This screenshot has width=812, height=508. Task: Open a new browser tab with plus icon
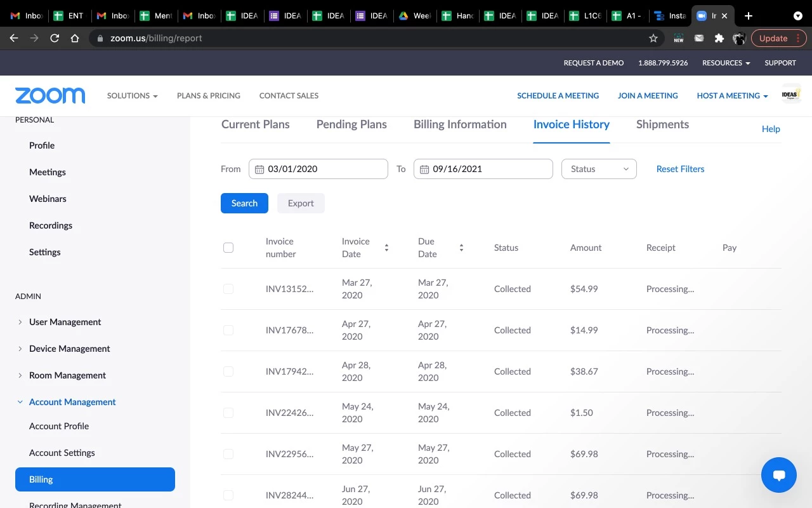pos(749,16)
